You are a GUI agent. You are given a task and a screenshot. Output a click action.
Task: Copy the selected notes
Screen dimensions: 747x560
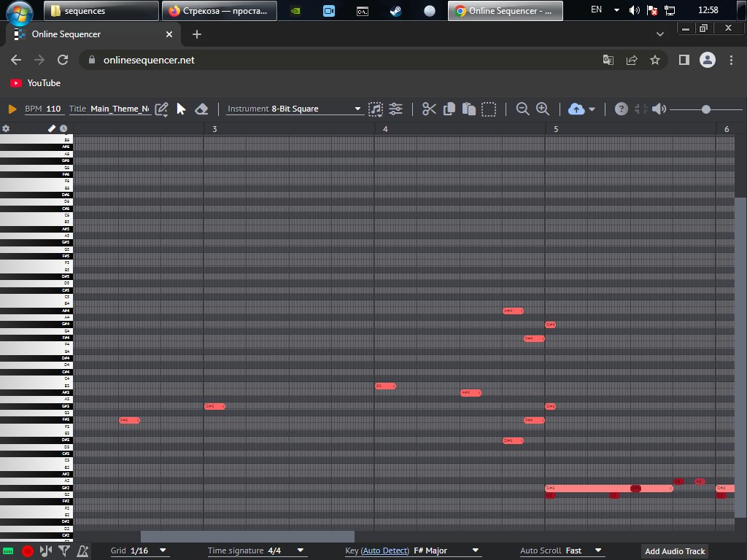coord(449,109)
